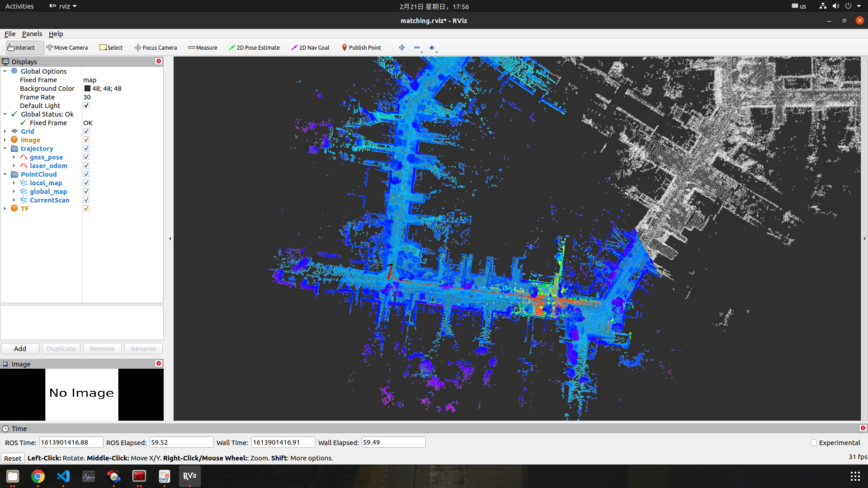Click the PointCloud folder icon
This screenshot has width=868, height=488.
[x=14, y=174]
